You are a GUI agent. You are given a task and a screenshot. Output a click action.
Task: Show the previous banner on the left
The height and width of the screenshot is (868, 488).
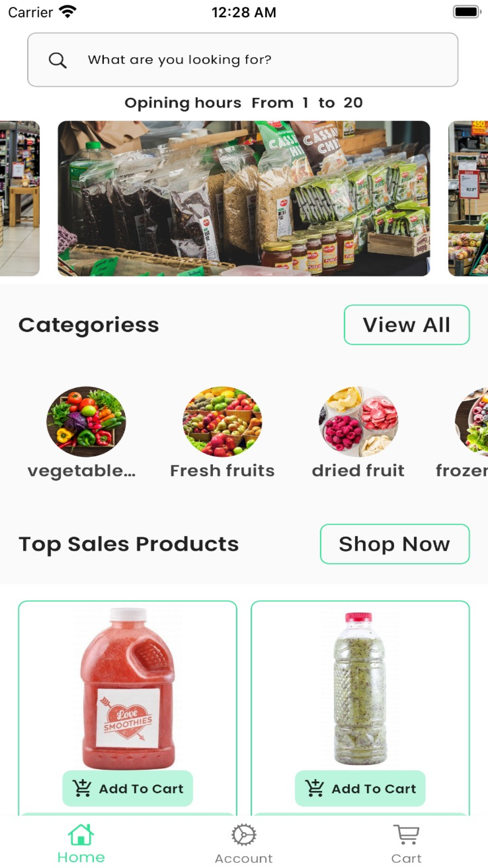(20, 199)
